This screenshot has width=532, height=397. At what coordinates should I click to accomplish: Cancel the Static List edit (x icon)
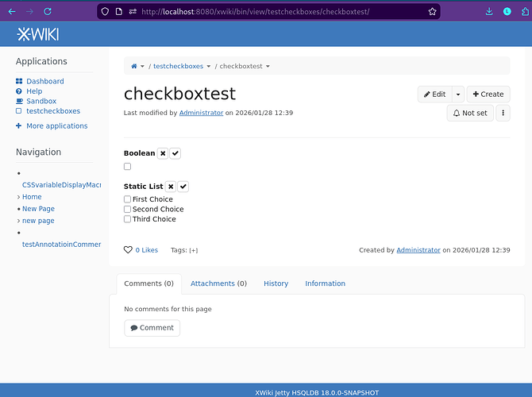[x=171, y=187]
